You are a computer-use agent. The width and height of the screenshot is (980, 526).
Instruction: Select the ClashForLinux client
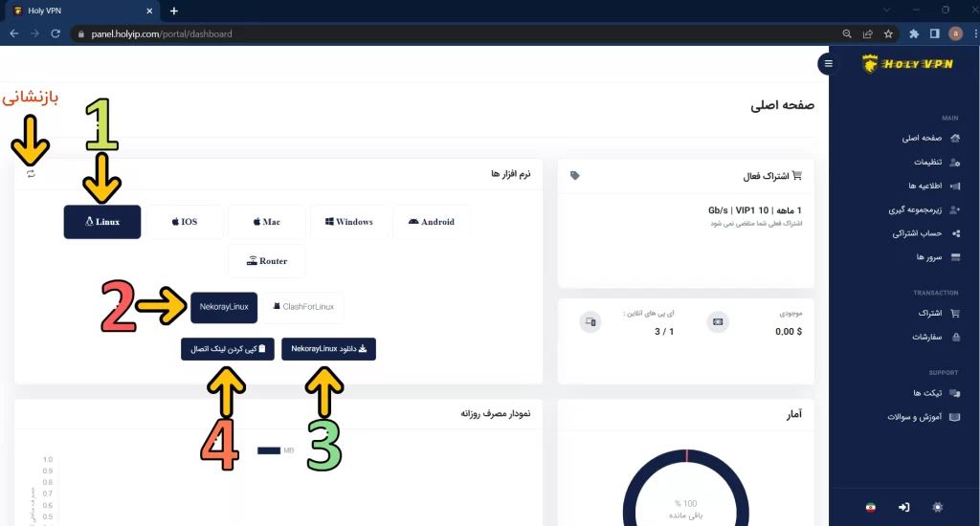click(302, 307)
